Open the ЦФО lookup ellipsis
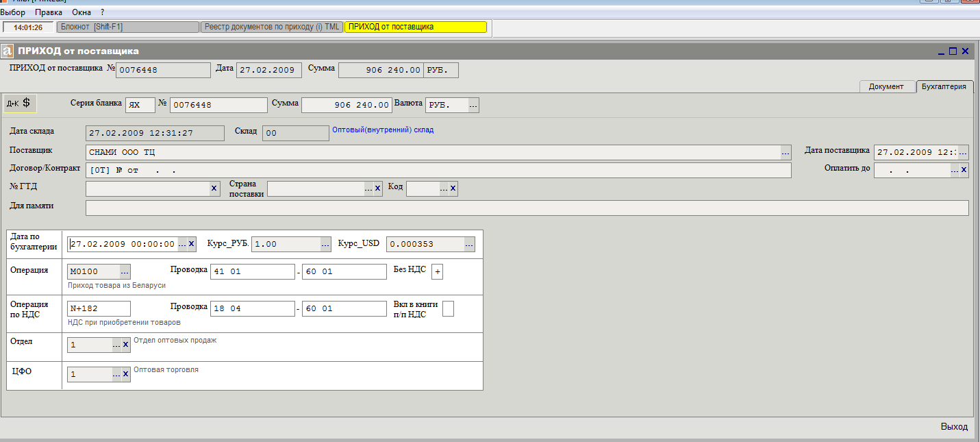980x442 pixels. (x=116, y=374)
